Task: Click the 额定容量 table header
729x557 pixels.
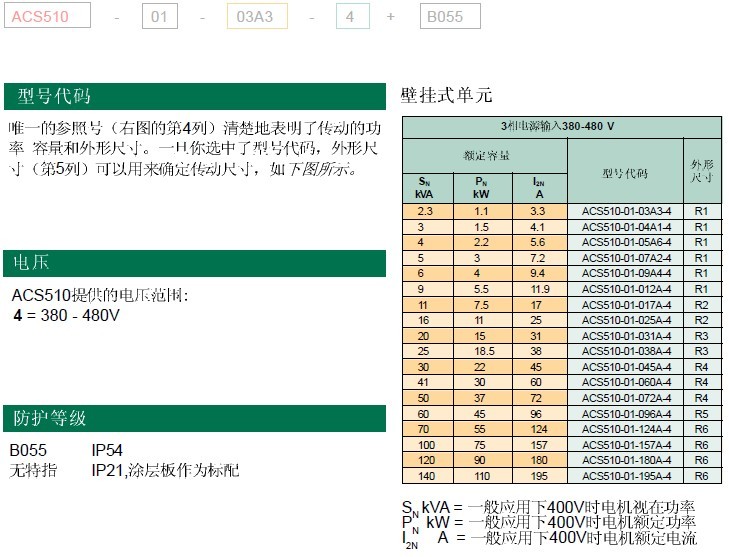Action: (x=486, y=155)
